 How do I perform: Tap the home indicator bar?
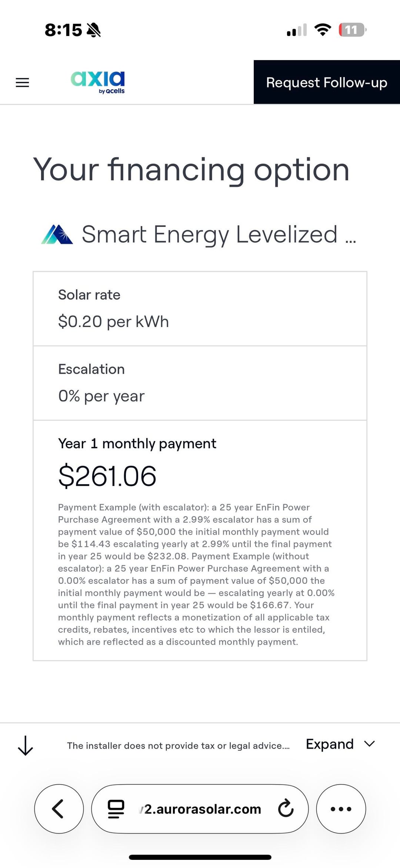[200, 857]
